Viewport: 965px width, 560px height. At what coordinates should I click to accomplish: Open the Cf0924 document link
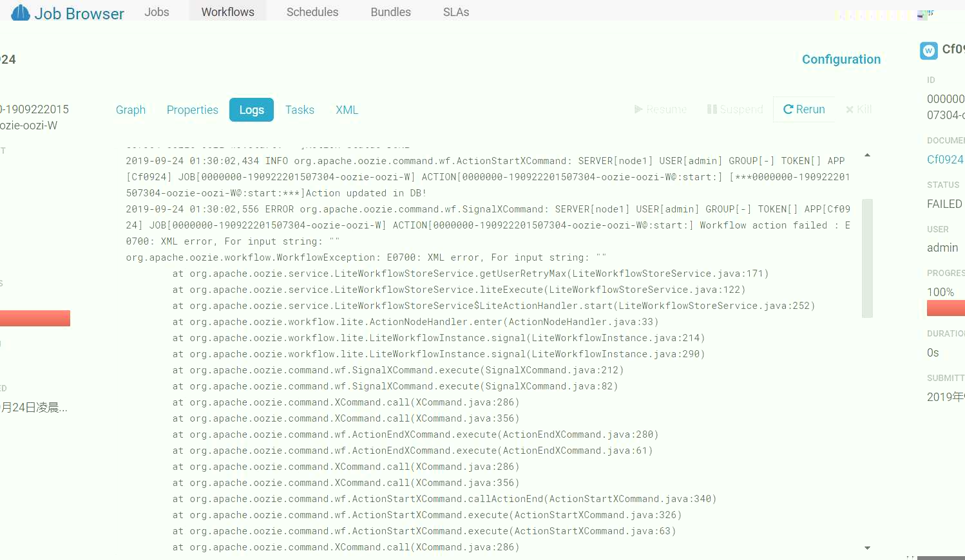click(x=945, y=160)
